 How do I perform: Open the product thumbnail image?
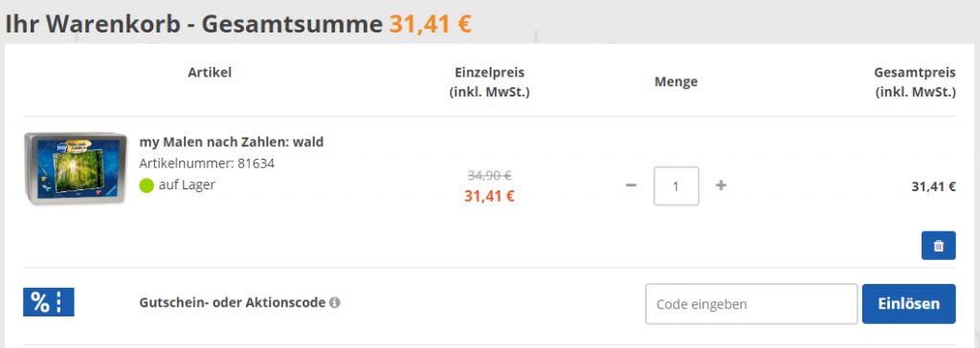[76, 168]
